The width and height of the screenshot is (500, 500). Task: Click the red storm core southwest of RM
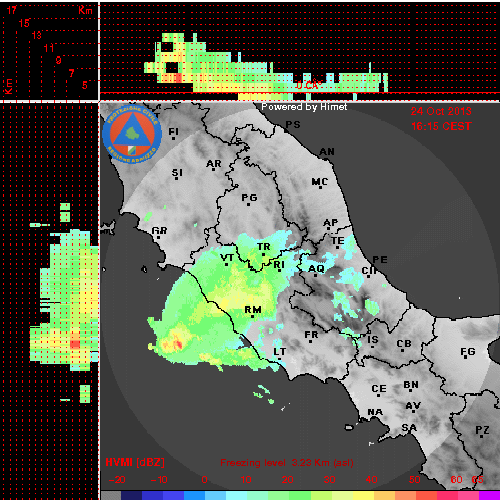point(178,344)
